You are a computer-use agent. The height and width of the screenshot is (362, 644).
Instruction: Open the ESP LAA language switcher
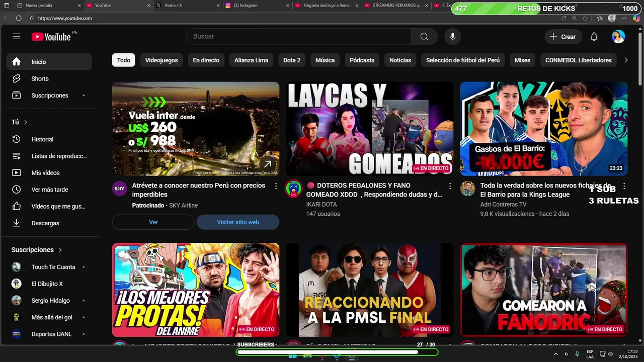pos(590,354)
